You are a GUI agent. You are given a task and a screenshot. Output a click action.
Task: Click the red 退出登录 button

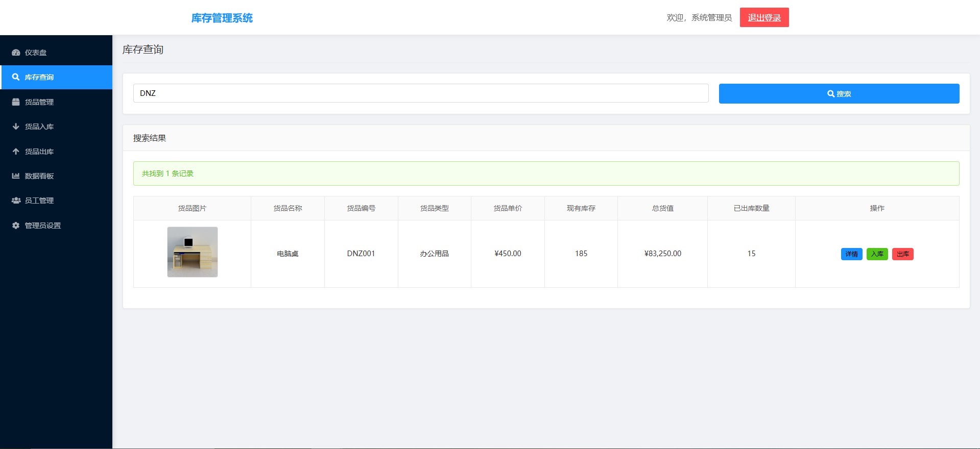tap(764, 17)
